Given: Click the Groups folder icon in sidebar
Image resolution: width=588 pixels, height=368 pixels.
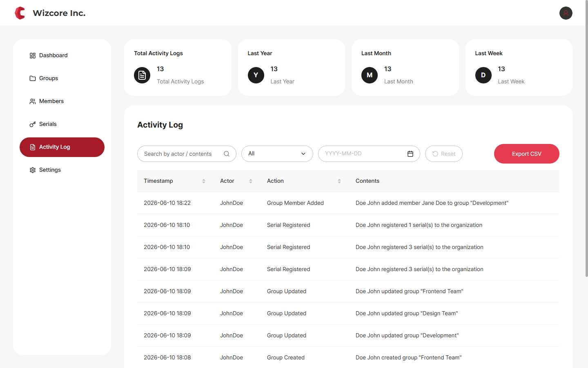Looking at the screenshot, I should [x=33, y=79].
